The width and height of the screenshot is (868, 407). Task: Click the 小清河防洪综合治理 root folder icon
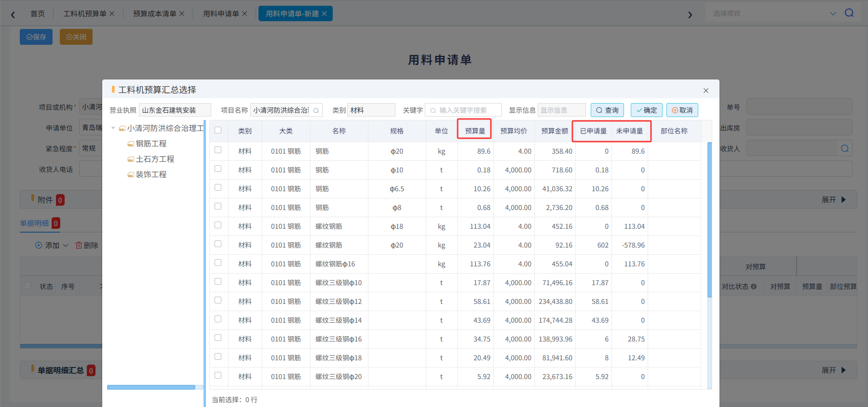tap(122, 128)
